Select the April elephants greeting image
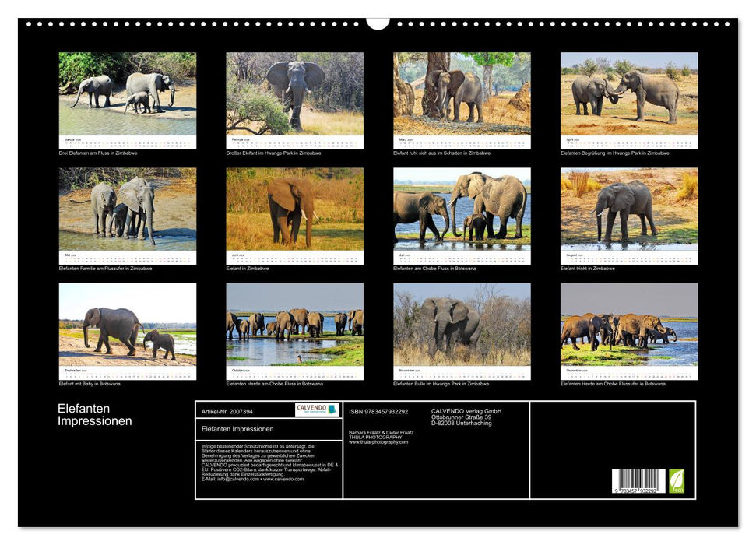The image size is (756, 545). tap(629, 95)
